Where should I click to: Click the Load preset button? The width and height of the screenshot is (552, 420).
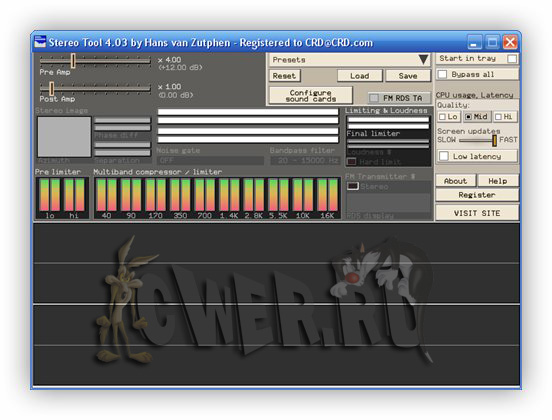(359, 76)
